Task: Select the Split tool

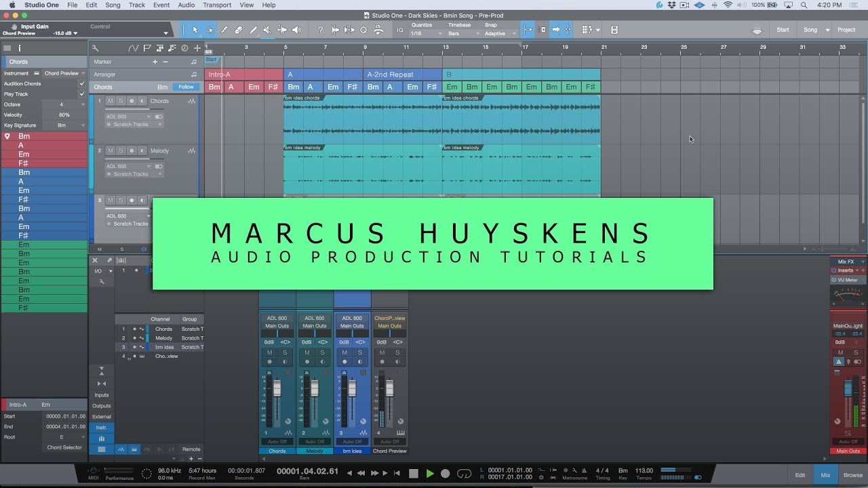Action: [x=224, y=30]
